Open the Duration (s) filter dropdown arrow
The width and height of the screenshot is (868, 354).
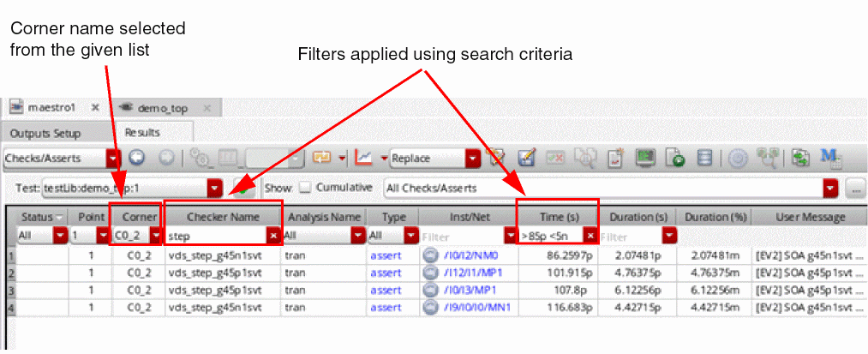coord(670,236)
